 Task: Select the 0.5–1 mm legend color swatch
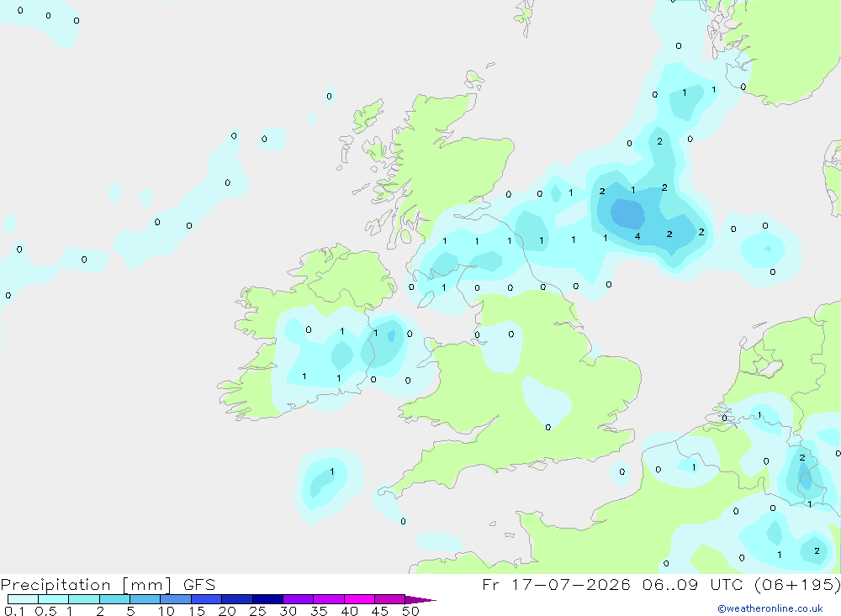click(54, 599)
